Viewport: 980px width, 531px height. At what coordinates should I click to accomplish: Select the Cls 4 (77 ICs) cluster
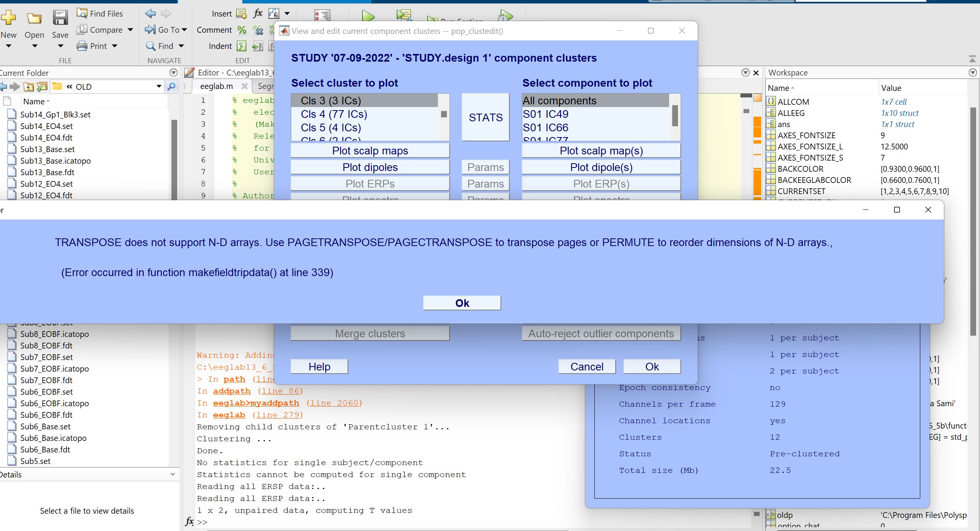point(334,114)
